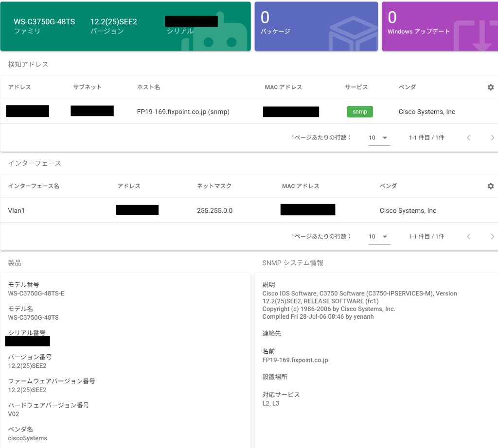The image size is (498, 448).
Task: Click the WS-C3750G-48TS ファミリ label
Action: (x=44, y=22)
